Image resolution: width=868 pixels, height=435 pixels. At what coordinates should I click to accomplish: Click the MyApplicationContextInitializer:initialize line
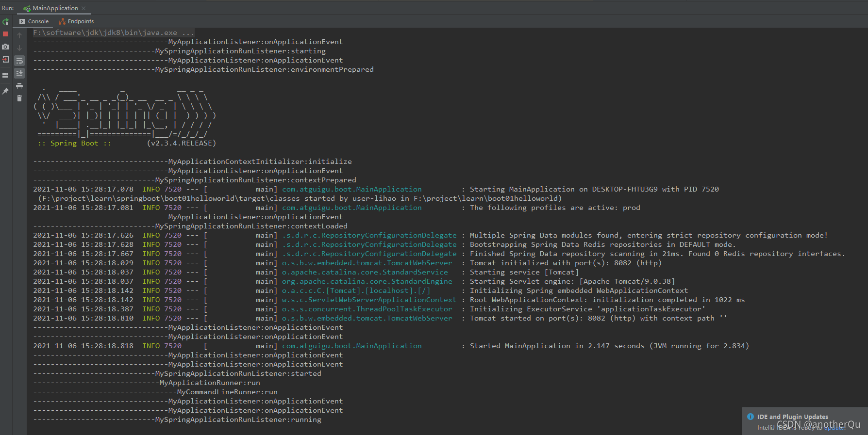[193, 161]
